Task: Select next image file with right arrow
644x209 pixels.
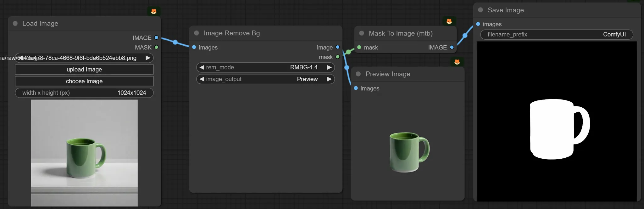Action: [148, 58]
